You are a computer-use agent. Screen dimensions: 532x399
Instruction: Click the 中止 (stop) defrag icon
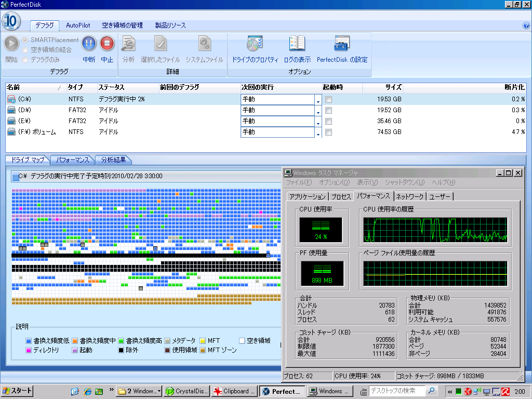107,44
